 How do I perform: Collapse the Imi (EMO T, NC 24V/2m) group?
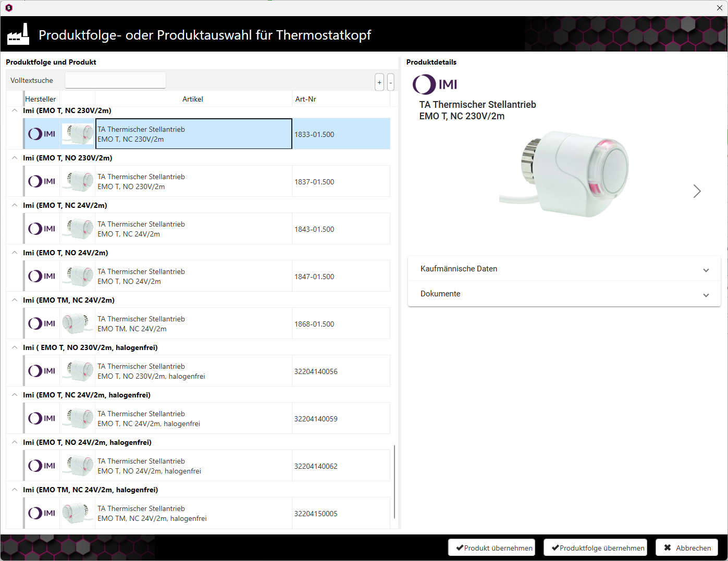pos(15,205)
